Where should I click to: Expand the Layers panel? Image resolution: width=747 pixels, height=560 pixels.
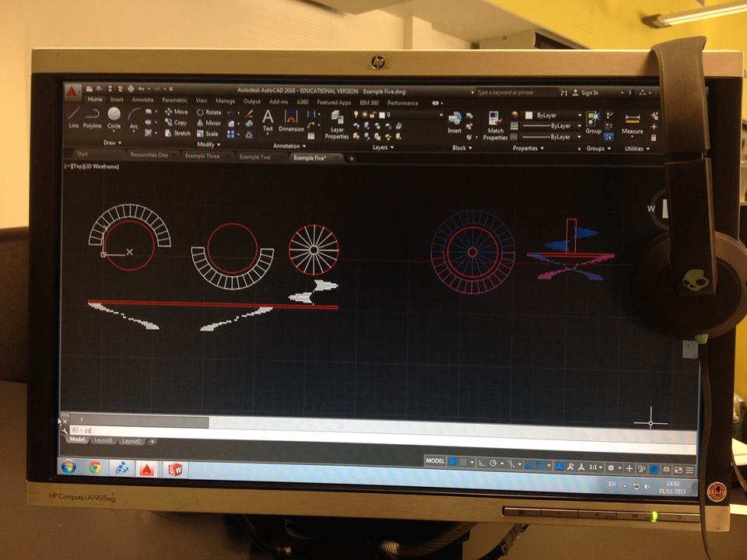coord(383,147)
